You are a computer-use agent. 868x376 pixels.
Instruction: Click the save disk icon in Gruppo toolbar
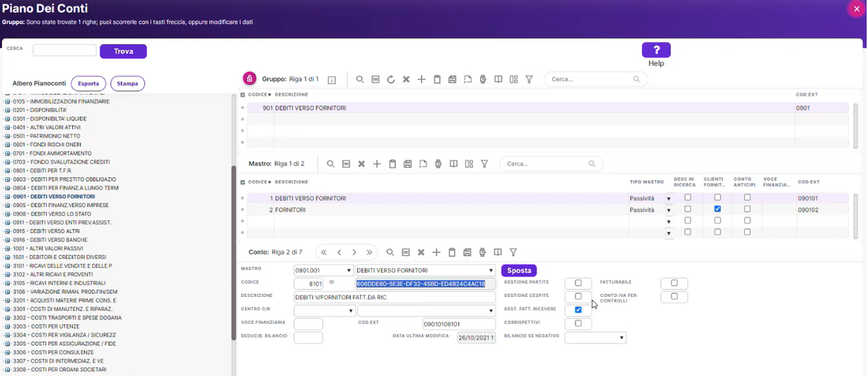pyautogui.click(x=452, y=80)
